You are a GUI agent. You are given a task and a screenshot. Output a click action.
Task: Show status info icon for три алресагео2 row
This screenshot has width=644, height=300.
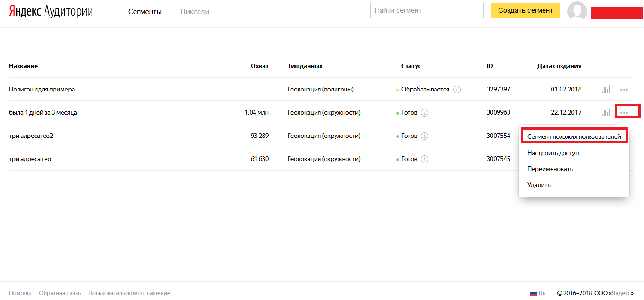[425, 136]
